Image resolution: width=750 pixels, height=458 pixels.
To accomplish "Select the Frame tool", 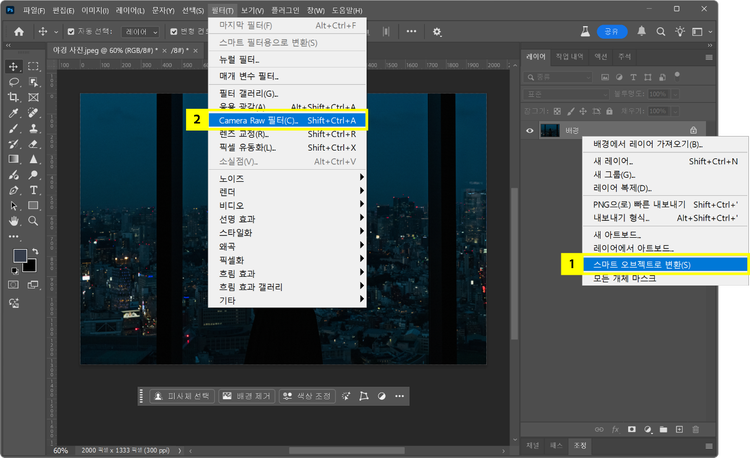I will tap(33, 97).
